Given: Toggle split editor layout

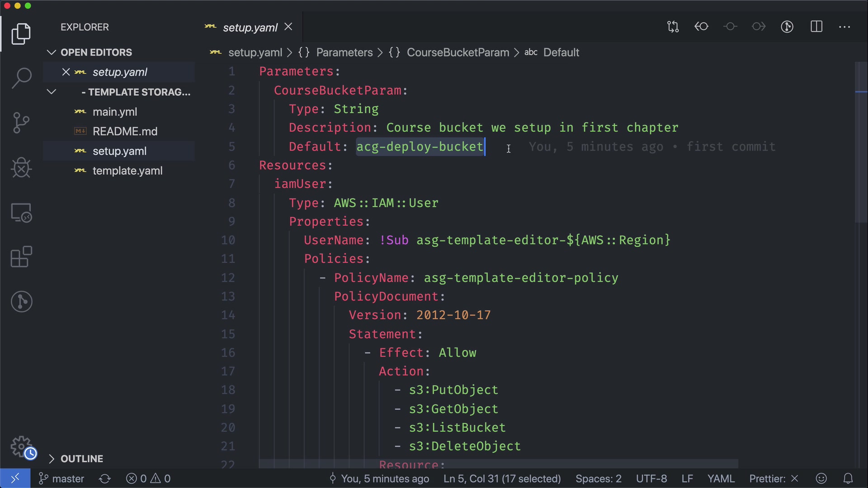Looking at the screenshot, I should (x=816, y=27).
